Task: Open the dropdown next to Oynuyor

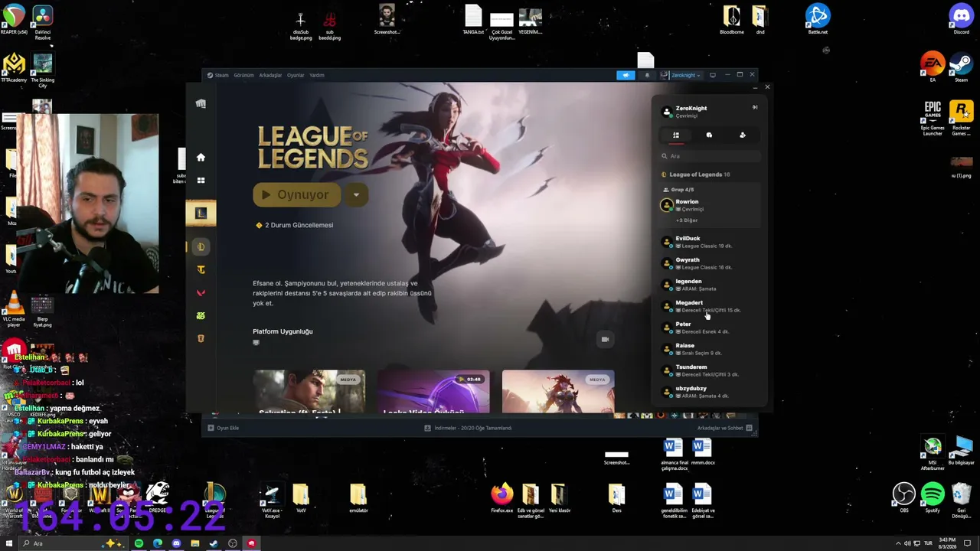Action: click(356, 195)
